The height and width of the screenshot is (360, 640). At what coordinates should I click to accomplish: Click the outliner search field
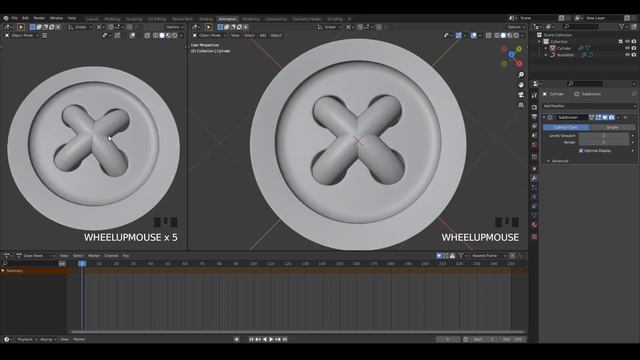(581, 27)
